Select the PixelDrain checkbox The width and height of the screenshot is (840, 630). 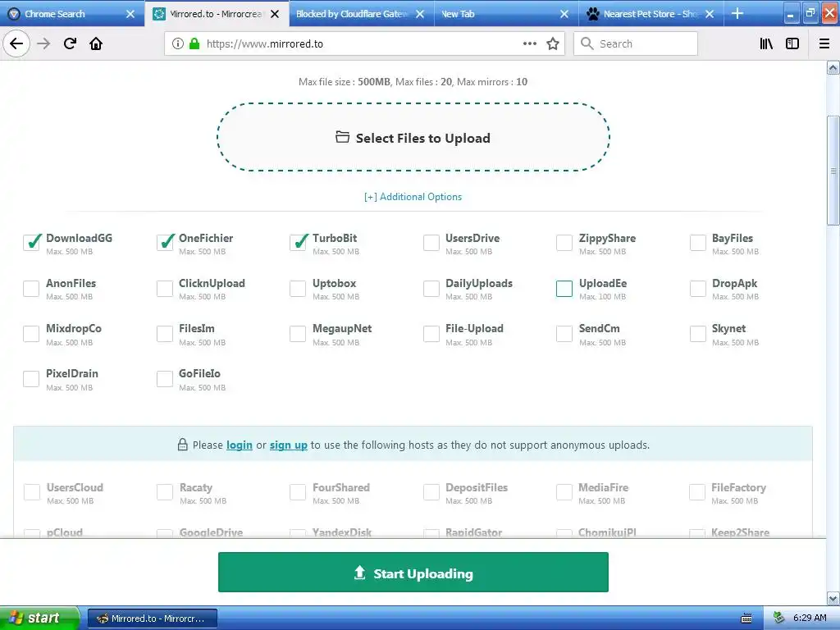coord(31,379)
